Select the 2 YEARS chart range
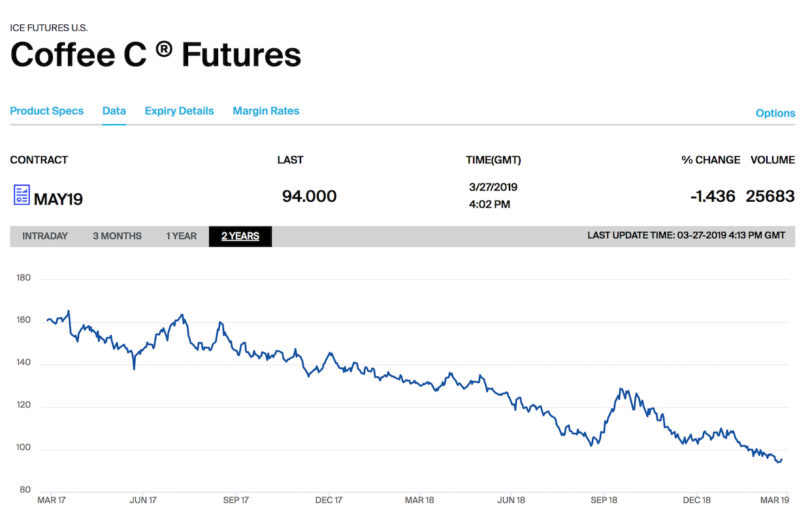The image size is (810, 516). point(240,236)
